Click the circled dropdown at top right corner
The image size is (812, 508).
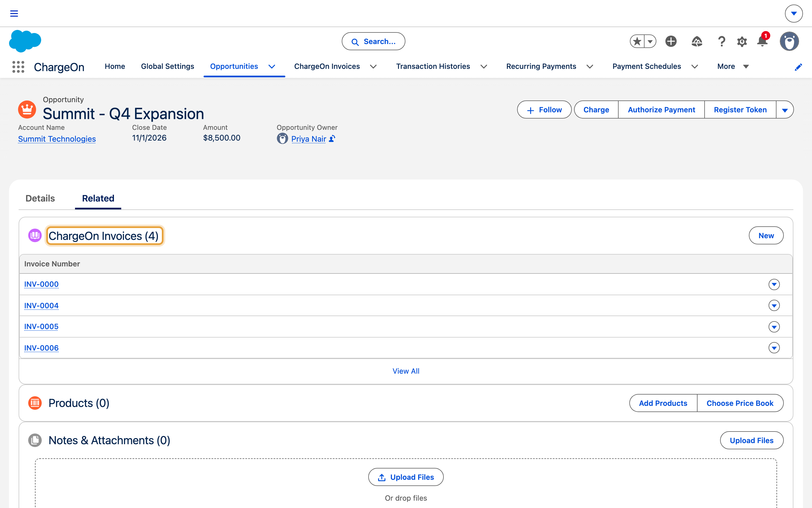pyautogui.click(x=794, y=14)
